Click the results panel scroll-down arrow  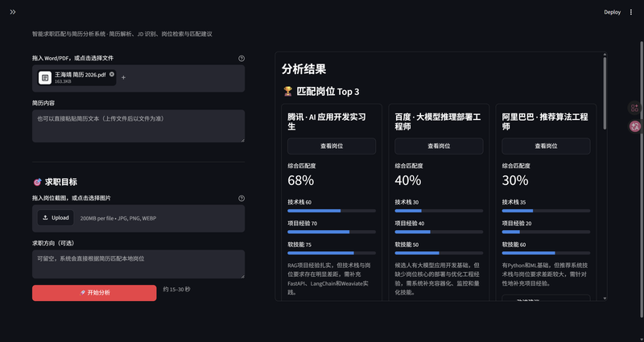coord(605,299)
